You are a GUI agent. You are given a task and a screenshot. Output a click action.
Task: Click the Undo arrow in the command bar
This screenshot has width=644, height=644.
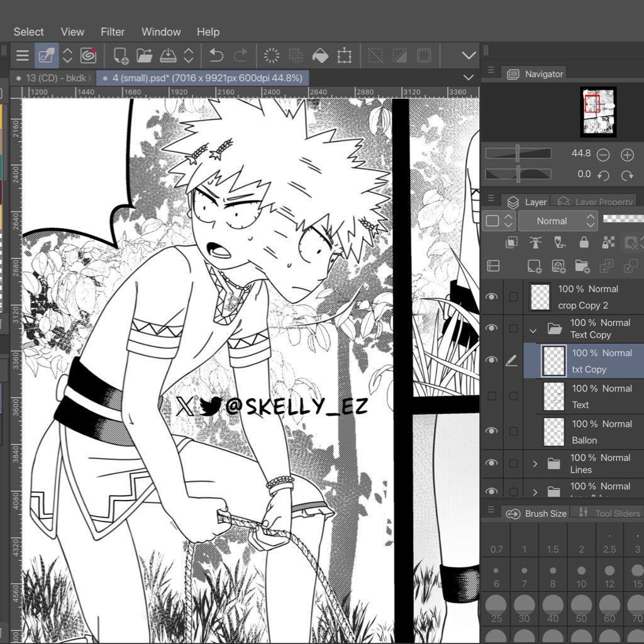(x=216, y=55)
